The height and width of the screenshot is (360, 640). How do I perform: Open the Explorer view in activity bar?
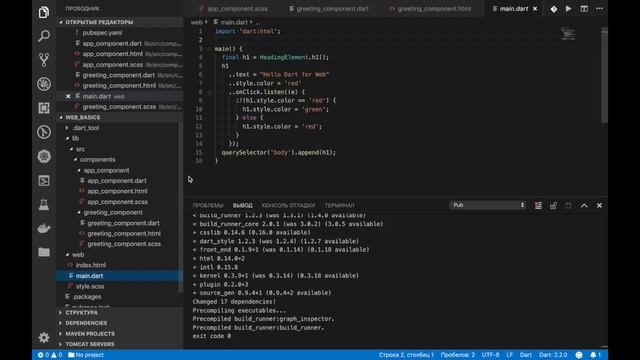(x=44, y=12)
